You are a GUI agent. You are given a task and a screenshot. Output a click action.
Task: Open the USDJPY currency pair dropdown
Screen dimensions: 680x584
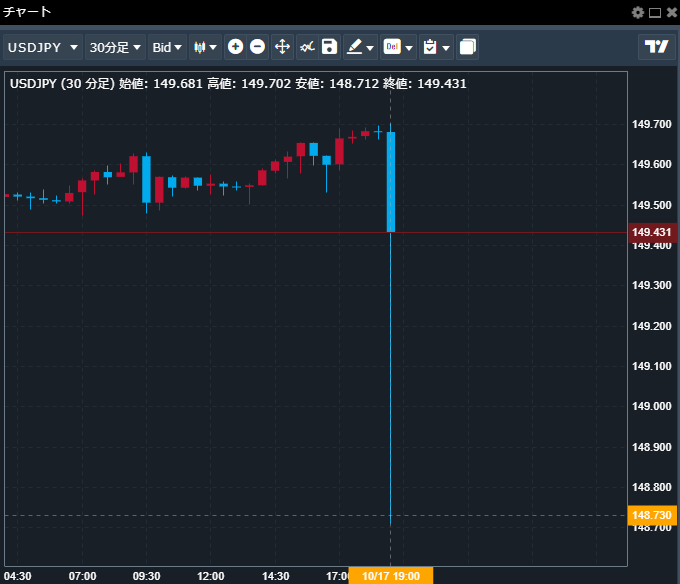pos(42,47)
